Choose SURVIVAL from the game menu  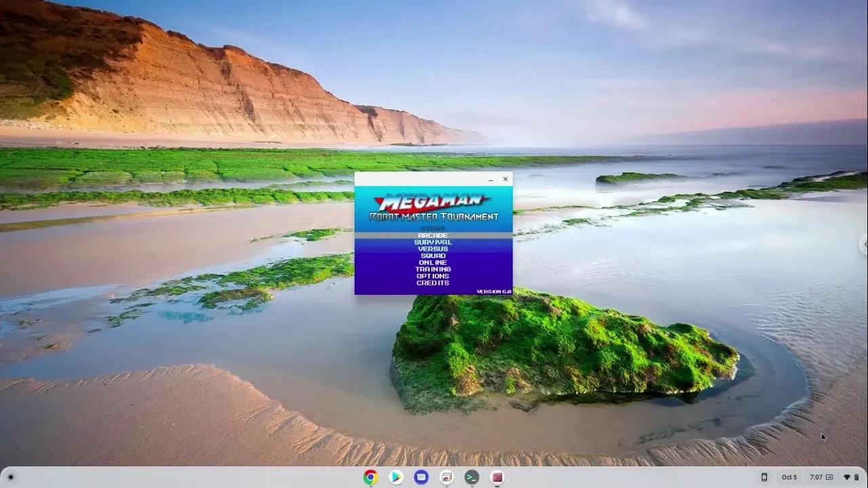pos(433,242)
